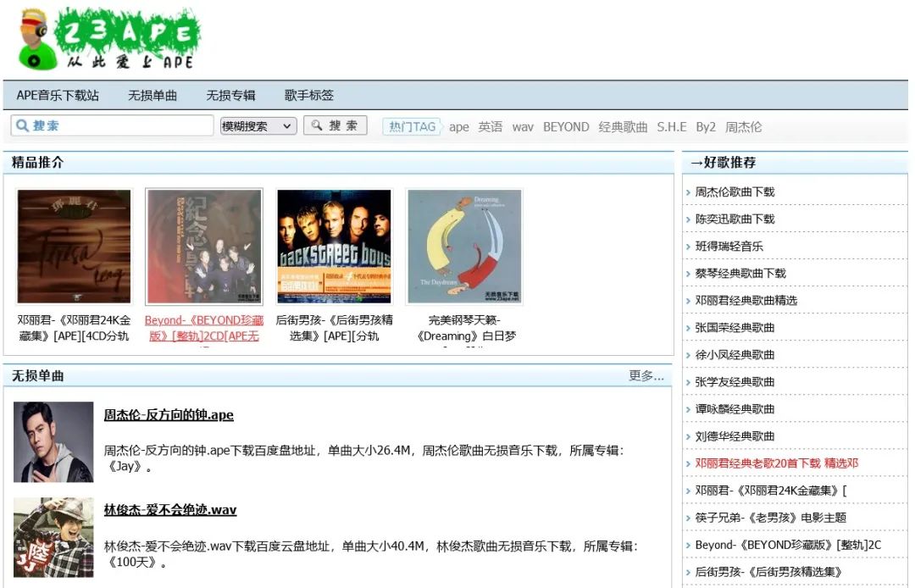Image resolution: width=915 pixels, height=588 pixels.
Task: Open the 更多... link in 无损单曲 header
Action: (646, 375)
